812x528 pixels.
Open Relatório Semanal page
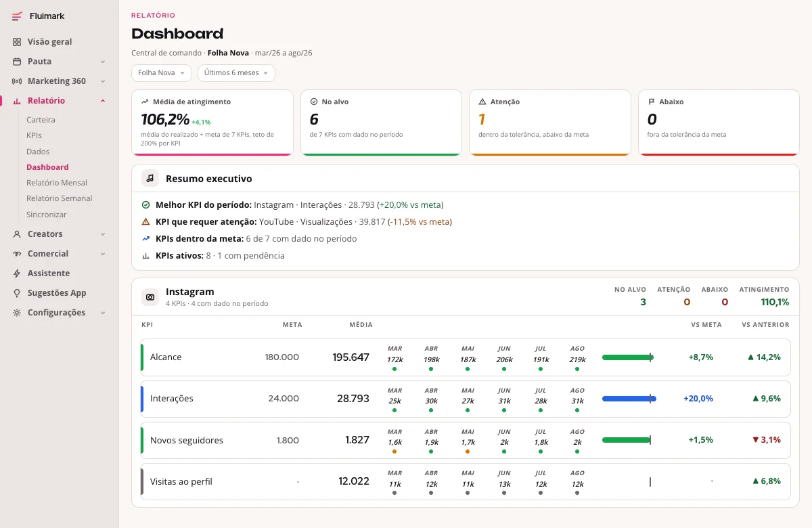pyautogui.click(x=60, y=198)
